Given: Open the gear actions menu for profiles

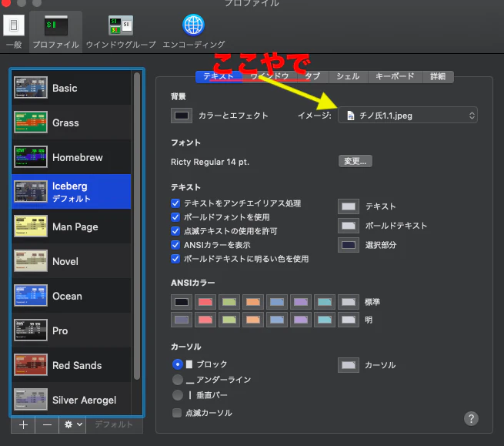Looking at the screenshot, I should tap(72, 425).
